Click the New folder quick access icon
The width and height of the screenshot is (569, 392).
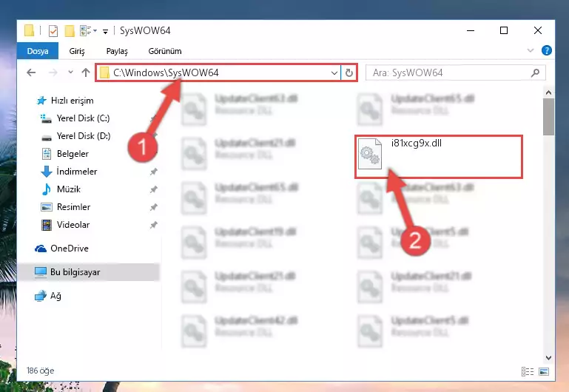pos(70,31)
